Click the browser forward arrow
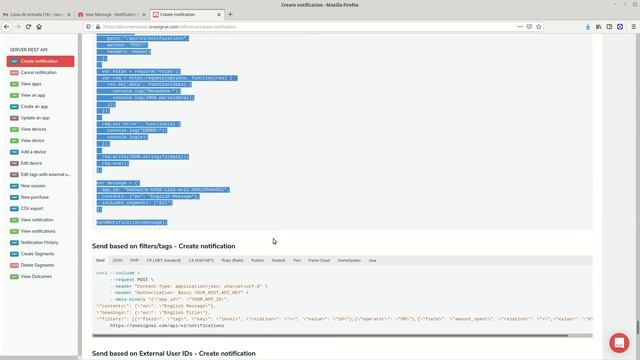 point(18,27)
